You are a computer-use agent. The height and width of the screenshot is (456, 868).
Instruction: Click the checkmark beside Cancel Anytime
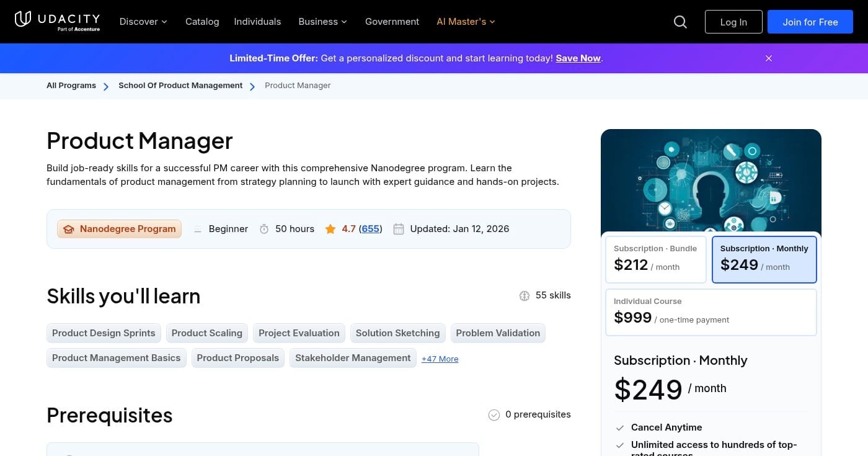620,428
